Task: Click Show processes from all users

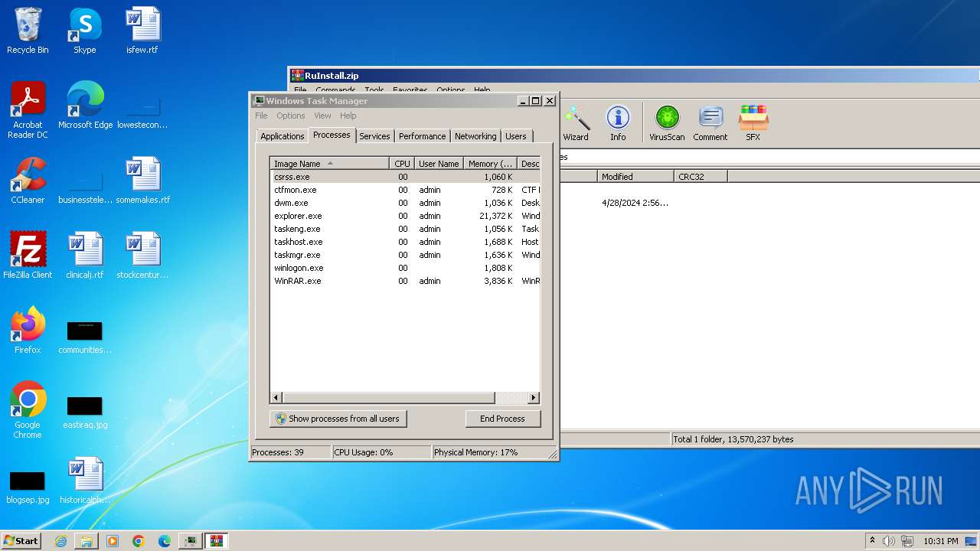Action: [x=338, y=419]
